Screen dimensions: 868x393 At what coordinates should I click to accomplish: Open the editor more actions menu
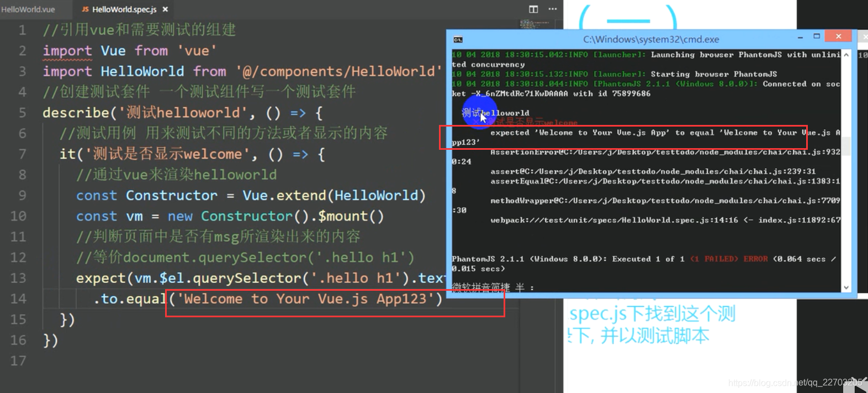(x=552, y=9)
